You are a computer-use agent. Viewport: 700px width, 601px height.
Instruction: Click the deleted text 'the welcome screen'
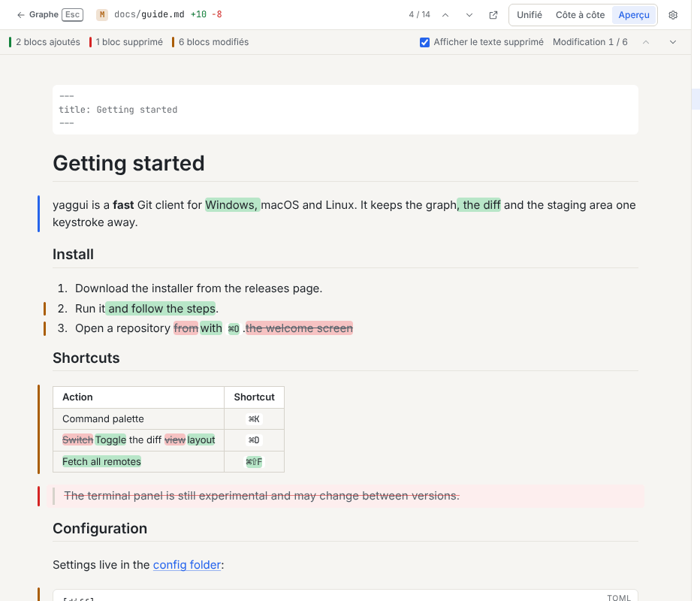point(299,328)
